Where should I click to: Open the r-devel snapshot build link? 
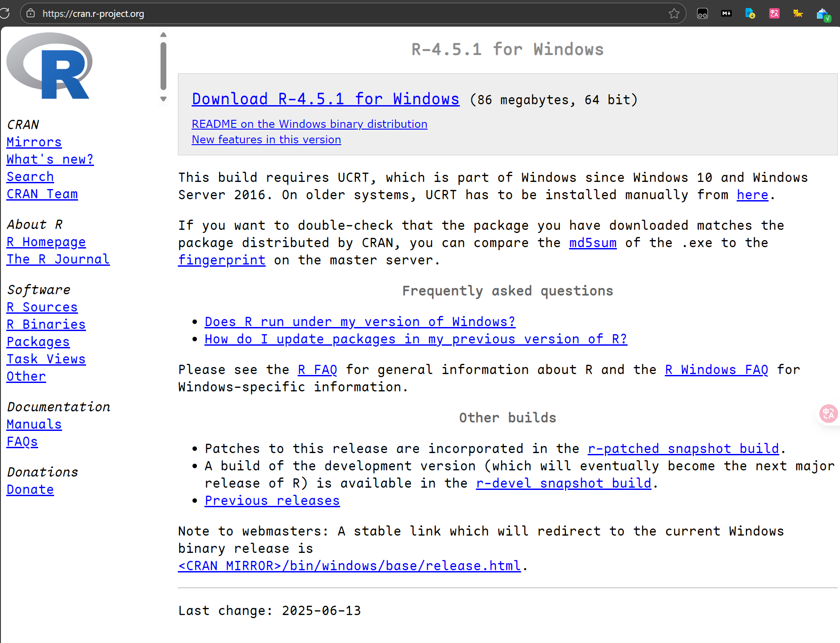(564, 483)
